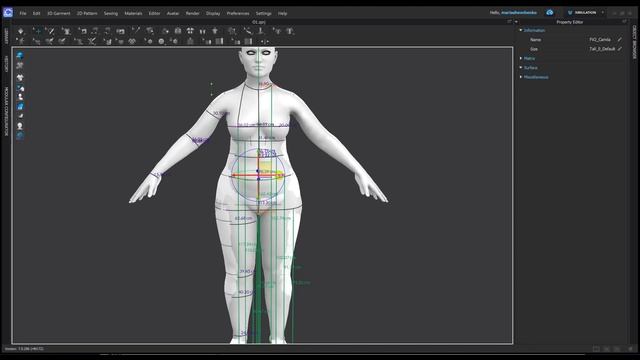
Task: Open the Display menu
Action: (213, 13)
